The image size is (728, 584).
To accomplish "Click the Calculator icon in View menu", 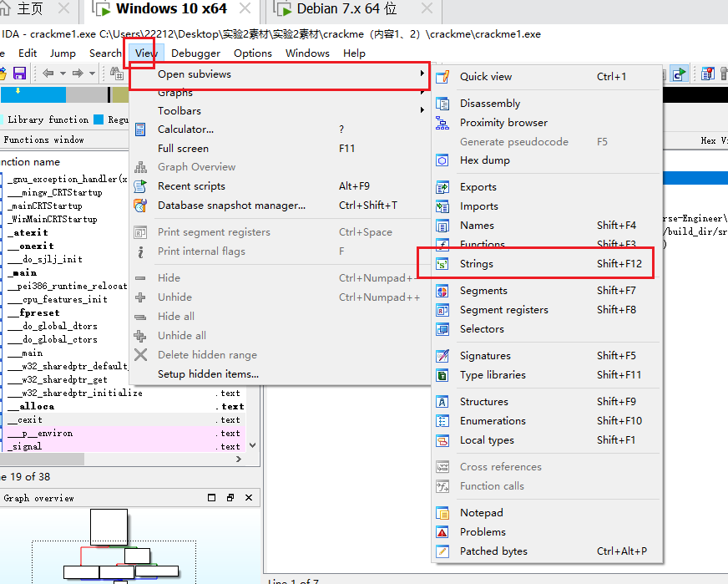I will coord(140,129).
